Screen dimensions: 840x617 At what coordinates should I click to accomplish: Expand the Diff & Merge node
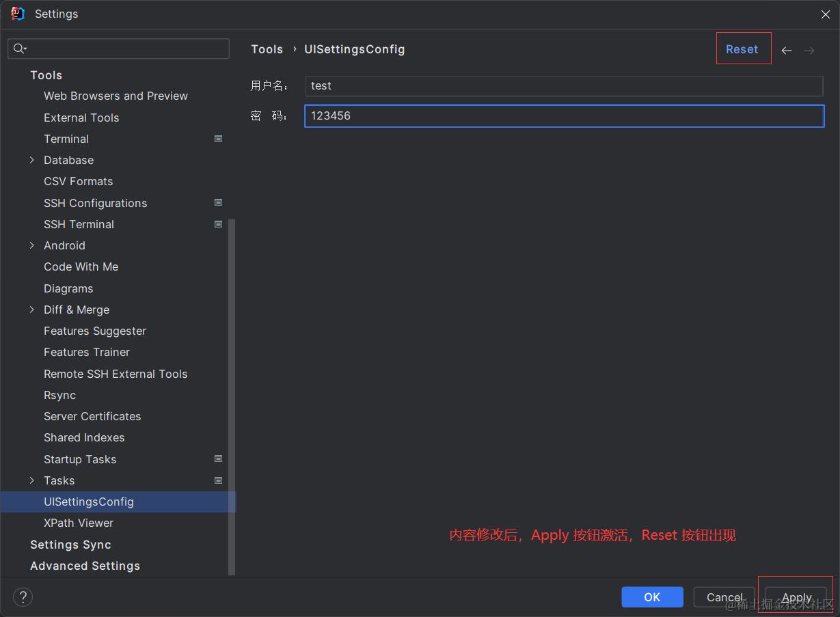(32, 310)
